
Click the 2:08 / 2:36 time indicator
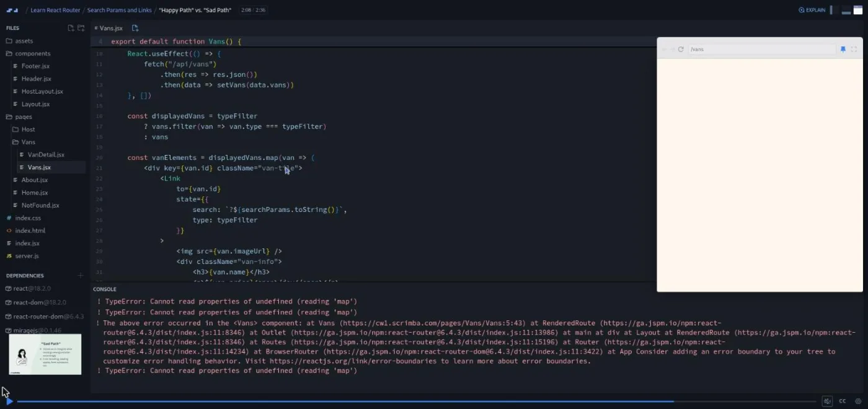point(253,10)
